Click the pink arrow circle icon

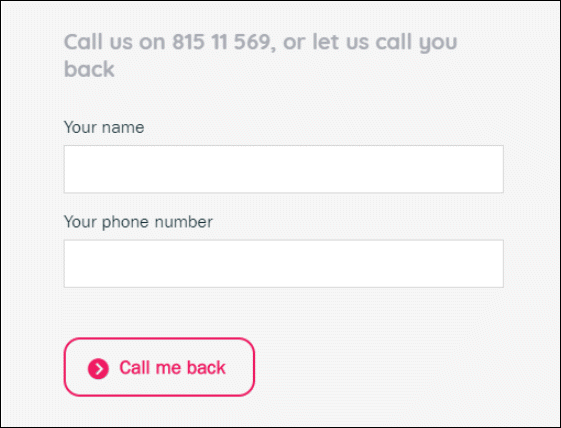pyautogui.click(x=98, y=369)
